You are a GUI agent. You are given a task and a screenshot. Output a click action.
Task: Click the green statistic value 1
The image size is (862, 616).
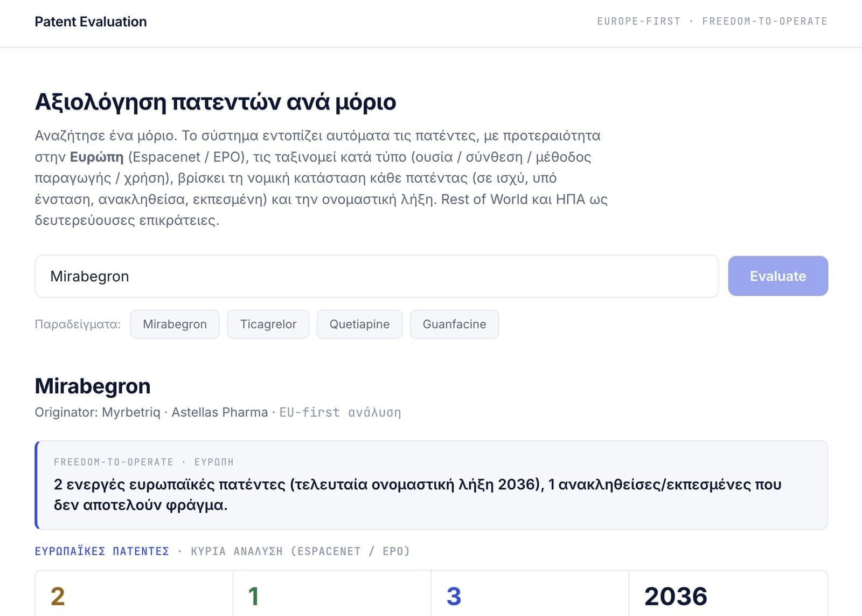pos(253,597)
